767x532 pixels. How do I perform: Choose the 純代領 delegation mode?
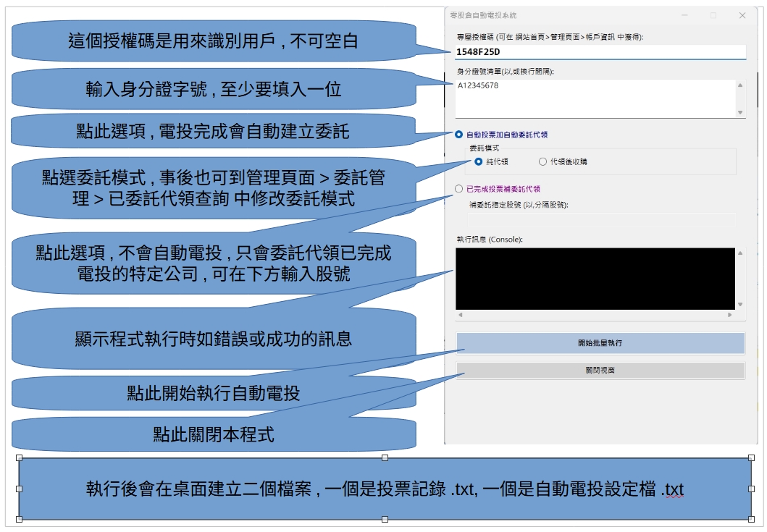pos(479,162)
